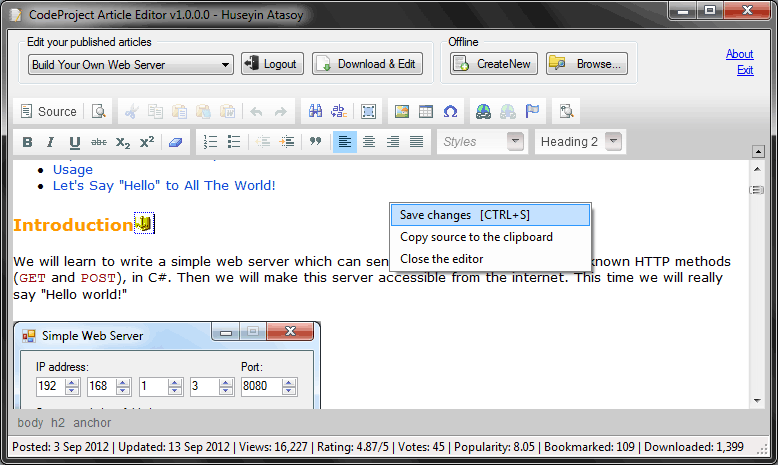778x465 pixels.
Task: Increase indent of paragraph
Action: (287, 142)
